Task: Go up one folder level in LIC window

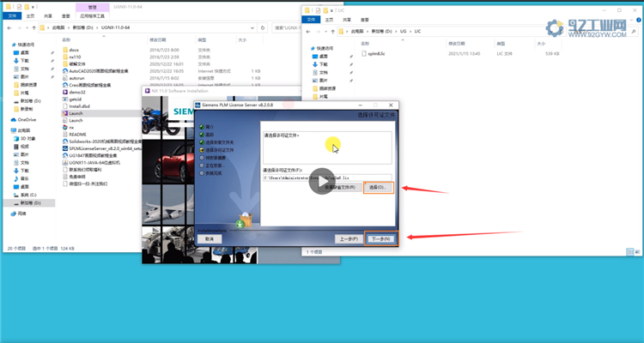Action: point(332,32)
